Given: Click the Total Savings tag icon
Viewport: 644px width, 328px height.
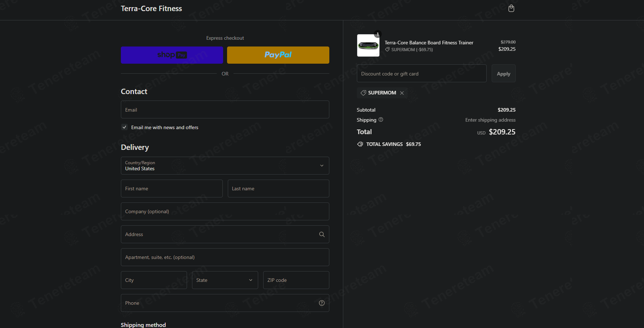Looking at the screenshot, I should click(x=360, y=144).
